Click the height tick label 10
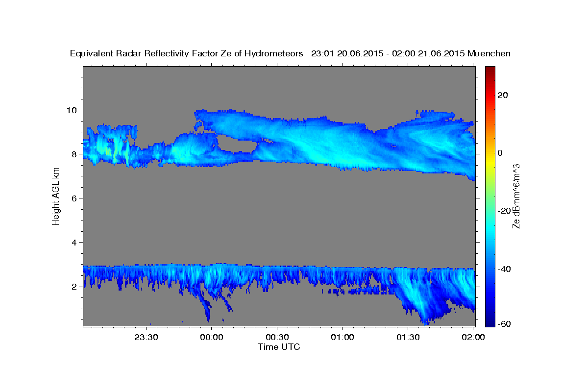The height and width of the screenshot is (392, 588). point(73,110)
